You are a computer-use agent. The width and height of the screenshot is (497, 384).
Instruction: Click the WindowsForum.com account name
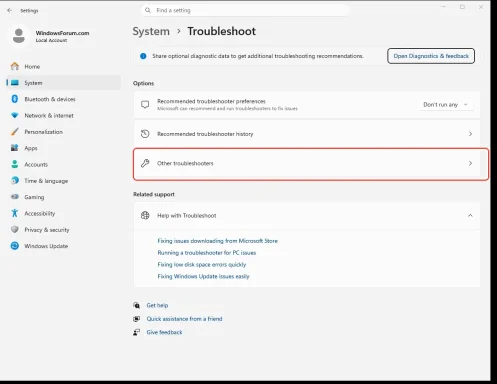pyautogui.click(x=62, y=33)
